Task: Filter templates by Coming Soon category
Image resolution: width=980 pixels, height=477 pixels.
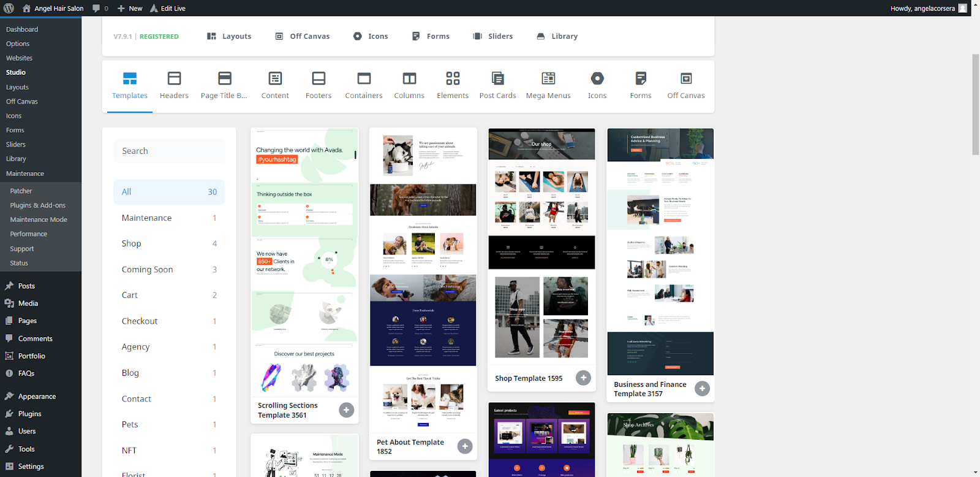Action: point(169,269)
